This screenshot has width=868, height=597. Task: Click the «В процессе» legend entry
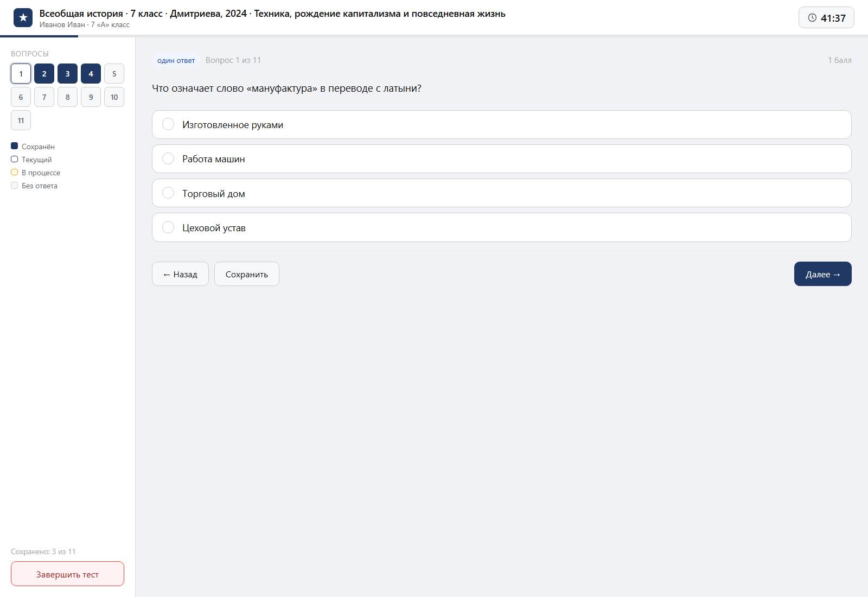pyautogui.click(x=36, y=173)
